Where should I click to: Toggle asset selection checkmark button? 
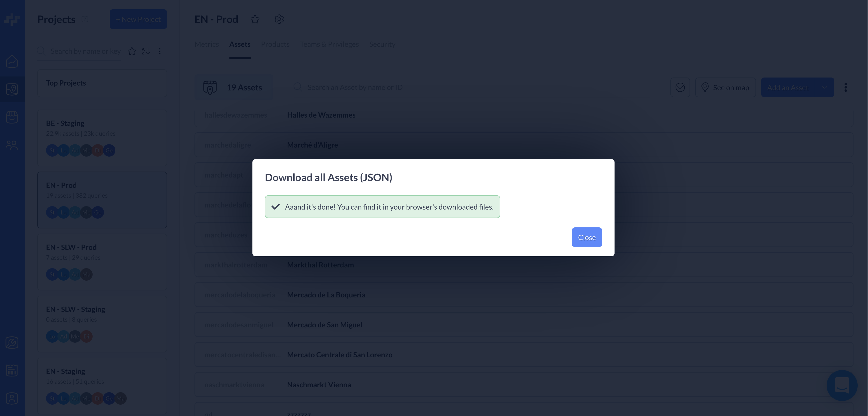[680, 88]
